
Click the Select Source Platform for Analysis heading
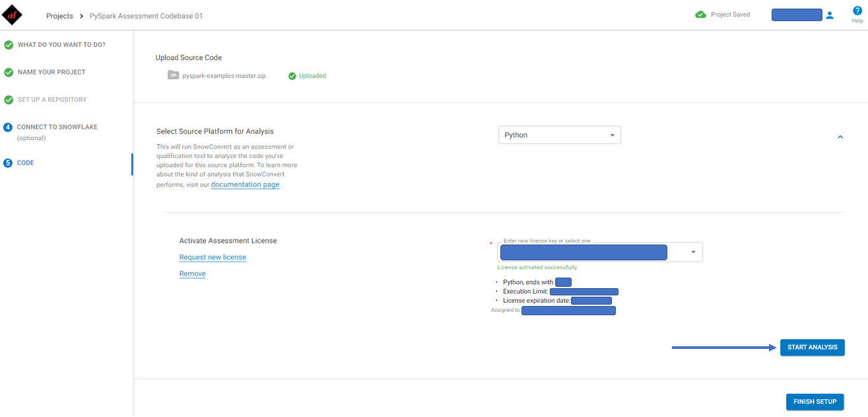(215, 132)
